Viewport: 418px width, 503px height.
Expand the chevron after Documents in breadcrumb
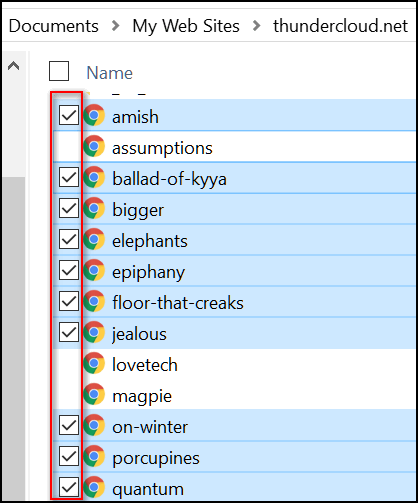116,26
